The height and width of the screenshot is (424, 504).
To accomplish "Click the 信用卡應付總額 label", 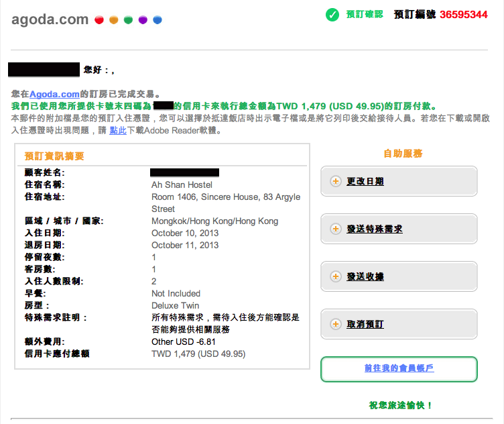I will [x=57, y=354].
